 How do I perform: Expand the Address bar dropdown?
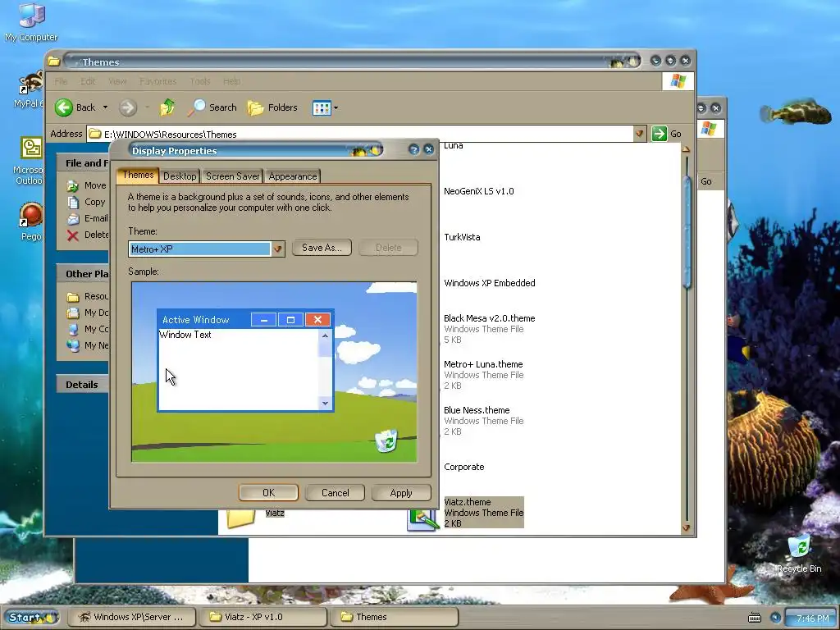pos(639,134)
